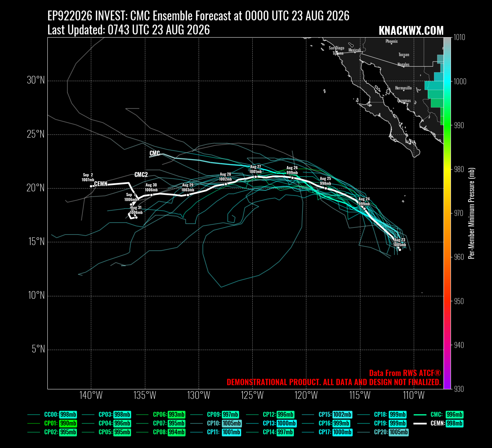Image resolution: width=492 pixels, height=448 pixels.
Task: Click the KNACKWX.COM site label
Action: coord(411,31)
